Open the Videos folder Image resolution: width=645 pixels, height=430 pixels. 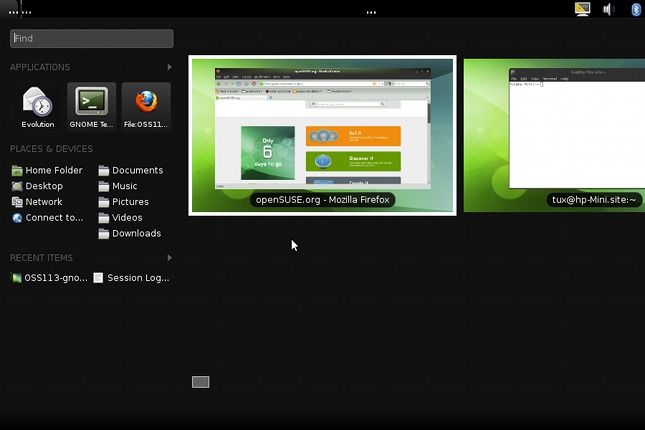[x=120, y=218]
